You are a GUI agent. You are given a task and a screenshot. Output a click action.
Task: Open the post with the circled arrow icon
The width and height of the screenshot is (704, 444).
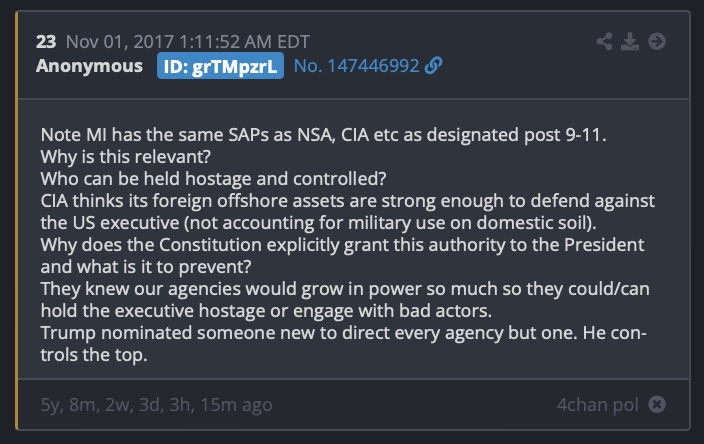tap(657, 41)
